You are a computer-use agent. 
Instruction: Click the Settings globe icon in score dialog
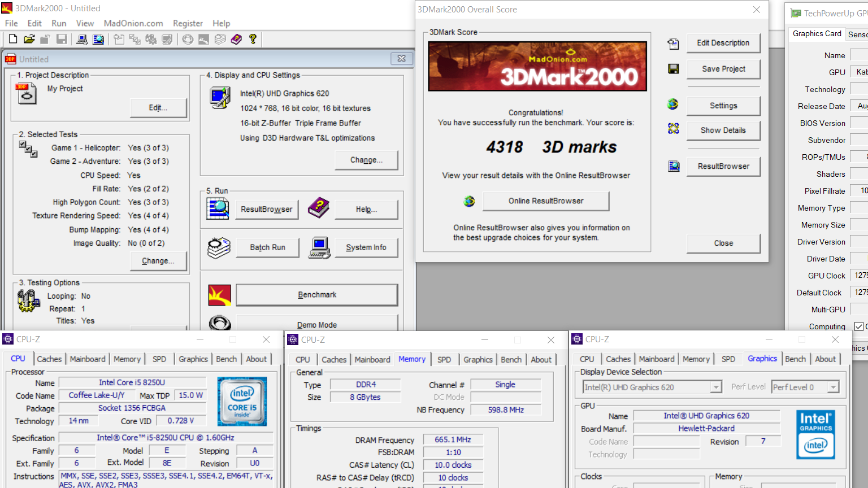672,104
